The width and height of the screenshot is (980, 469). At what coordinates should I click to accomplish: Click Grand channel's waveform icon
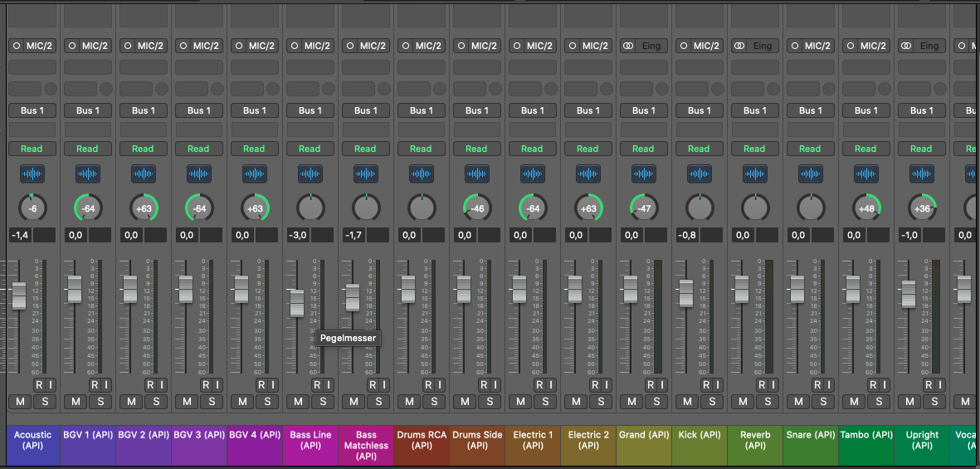coord(645,173)
